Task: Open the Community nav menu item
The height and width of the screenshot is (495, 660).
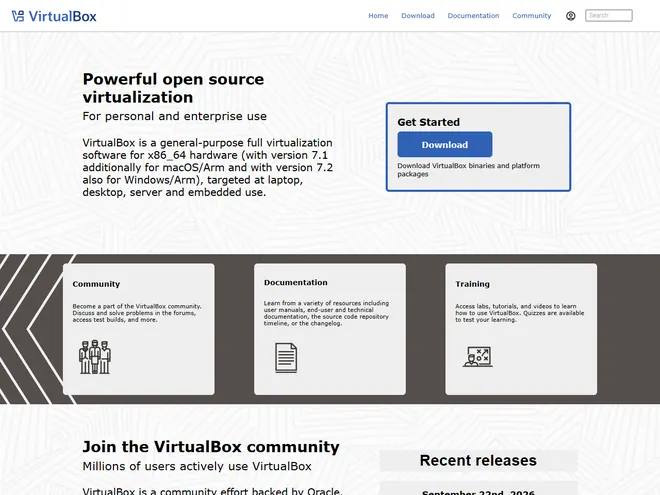Action: [x=531, y=16]
